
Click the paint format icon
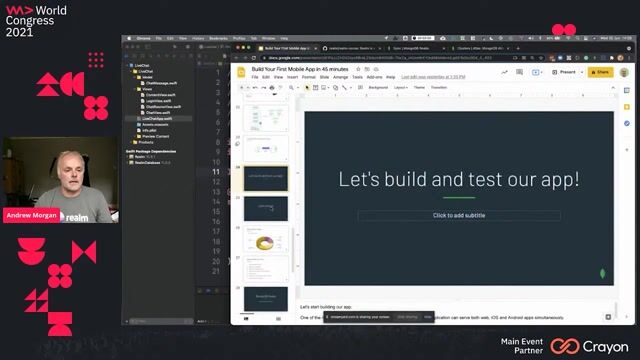(280, 87)
